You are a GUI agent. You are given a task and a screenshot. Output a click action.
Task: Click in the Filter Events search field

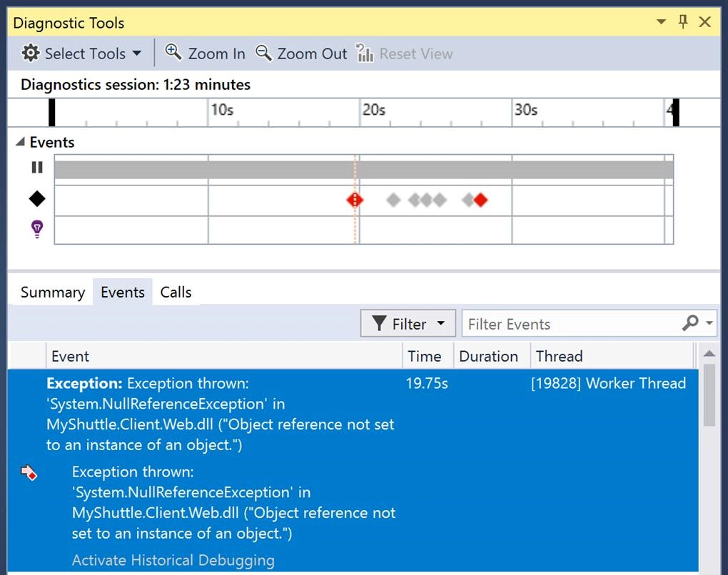[571, 324]
